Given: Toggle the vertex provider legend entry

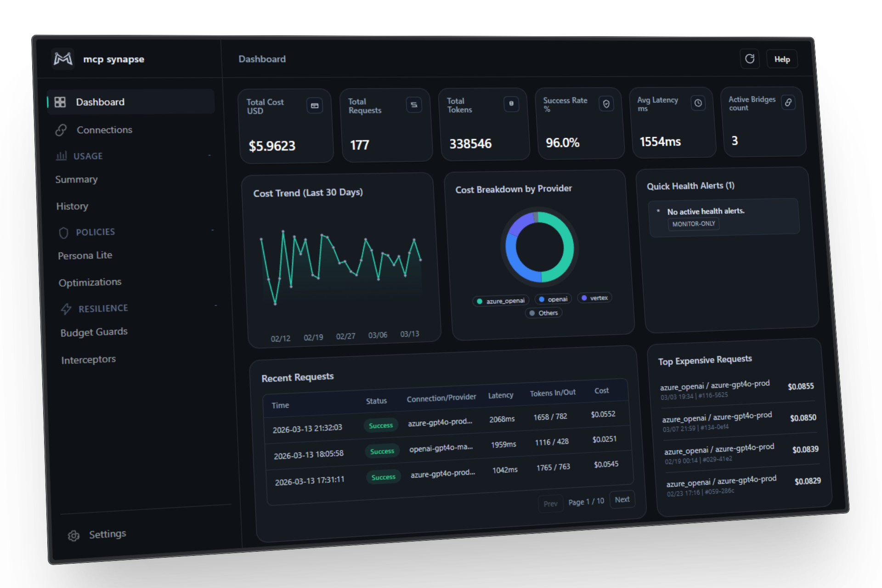Looking at the screenshot, I should point(594,298).
